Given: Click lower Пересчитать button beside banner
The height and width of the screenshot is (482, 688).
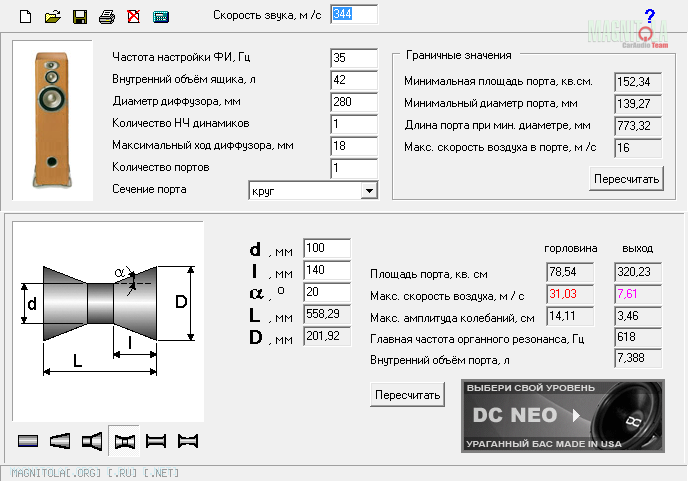Looking at the screenshot, I should click(407, 395).
